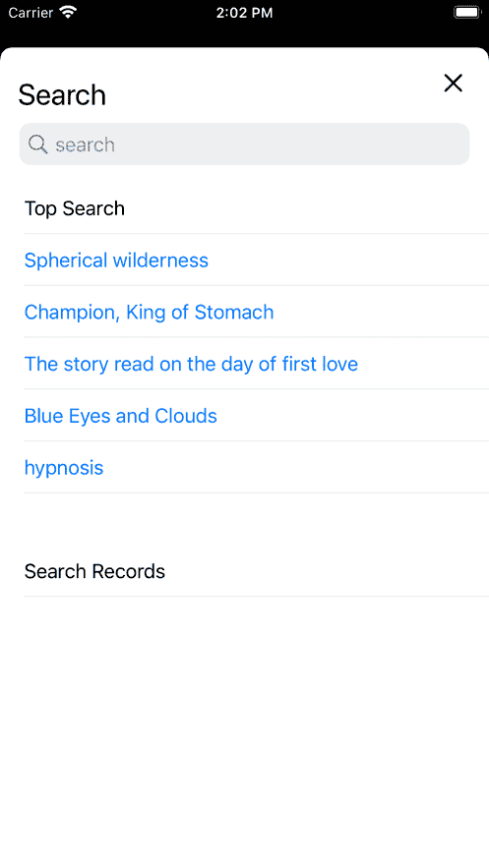Search for the 'hypnosis' suggestion
Image resolution: width=489 pixels, height=868 pixels.
click(x=64, y=468)
